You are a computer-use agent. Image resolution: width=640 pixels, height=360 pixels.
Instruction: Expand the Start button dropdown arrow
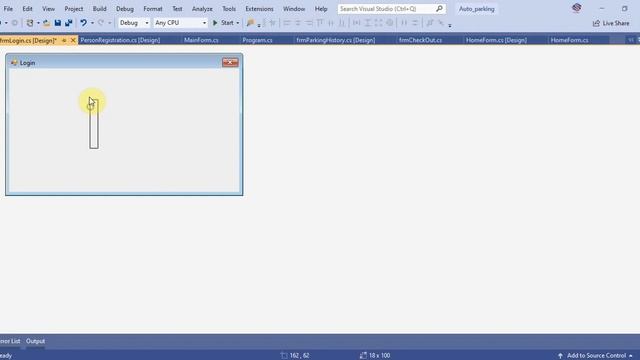(x=238, y=23)
